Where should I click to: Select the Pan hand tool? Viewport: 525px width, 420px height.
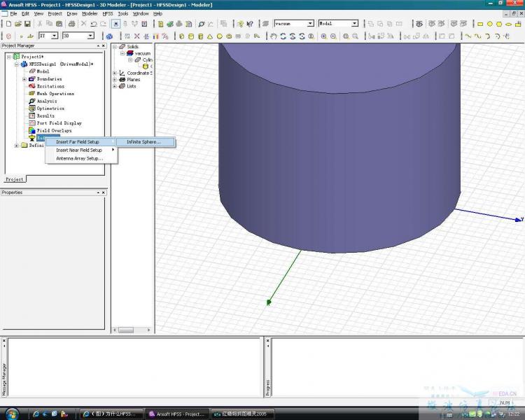click(274, 36)
